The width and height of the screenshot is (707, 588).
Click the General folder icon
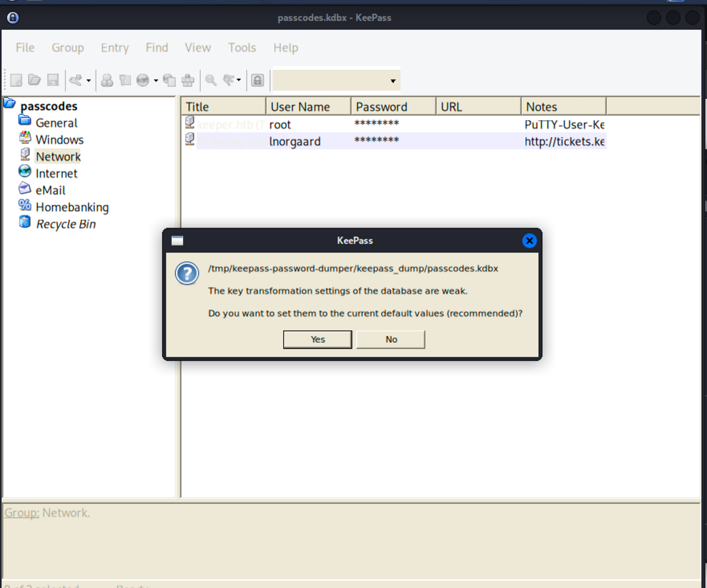click(x=25, y=120)
